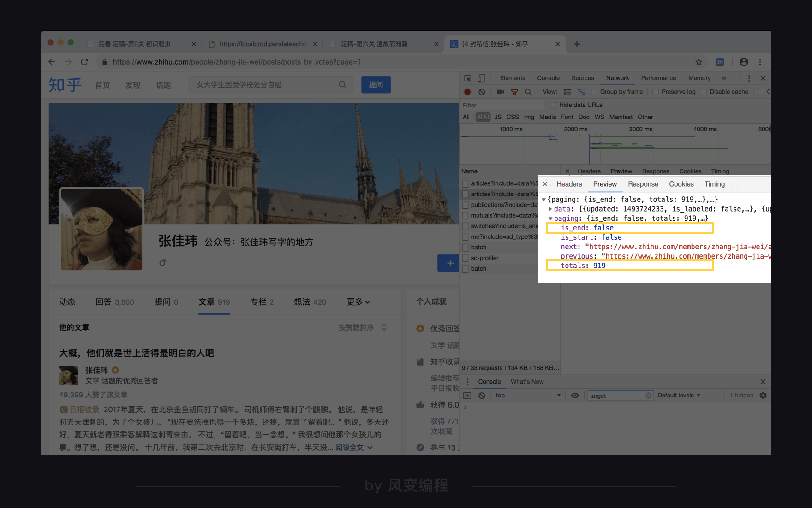This screenshot has height=508, width=812.
Task: Stop network recording via the red record icon
Action: point(467,92)
